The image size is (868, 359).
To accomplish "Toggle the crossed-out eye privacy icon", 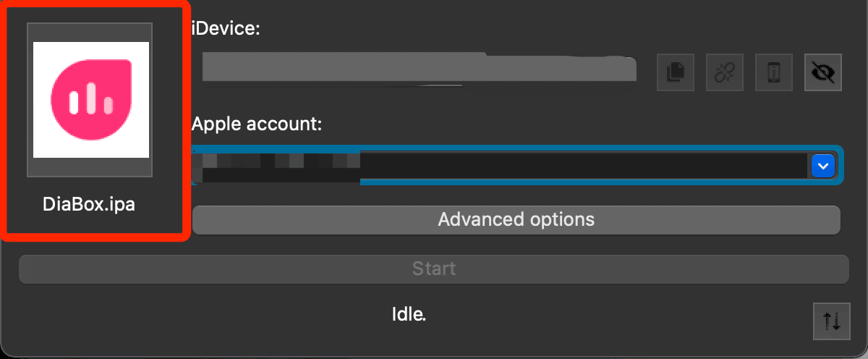I will pyautogui.click(x=823, y=72).
